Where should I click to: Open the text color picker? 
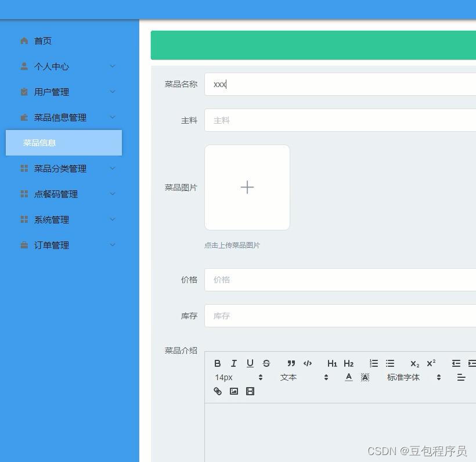[x=348, y=377]
